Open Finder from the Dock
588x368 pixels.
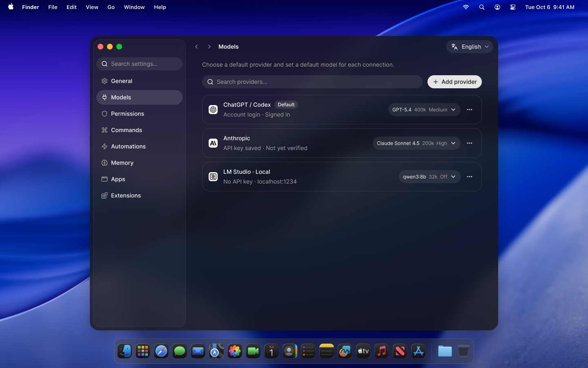coord(125,351)
